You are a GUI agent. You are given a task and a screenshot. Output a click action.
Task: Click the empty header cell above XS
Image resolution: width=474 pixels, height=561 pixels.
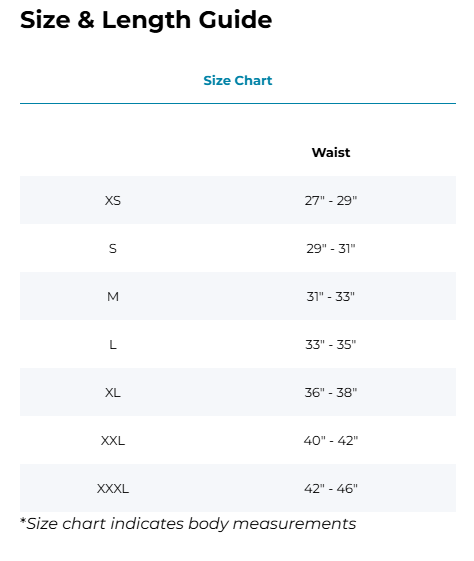(113, 152)
